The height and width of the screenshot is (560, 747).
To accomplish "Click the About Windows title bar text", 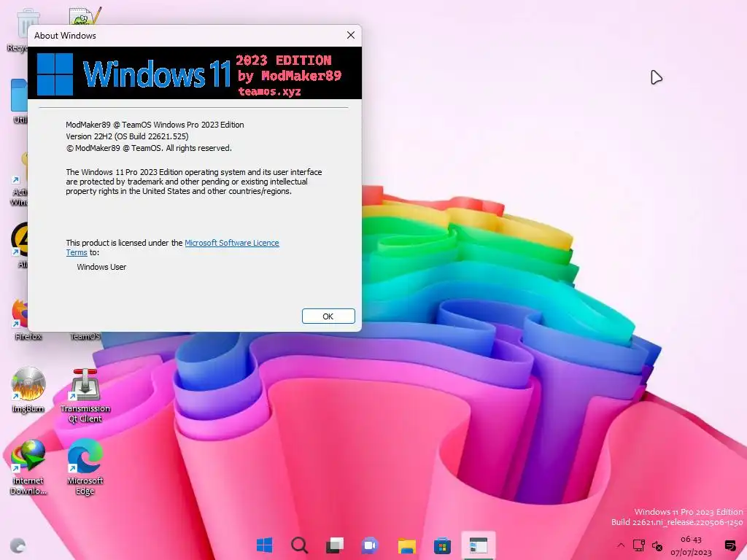I will coord(65,35).
